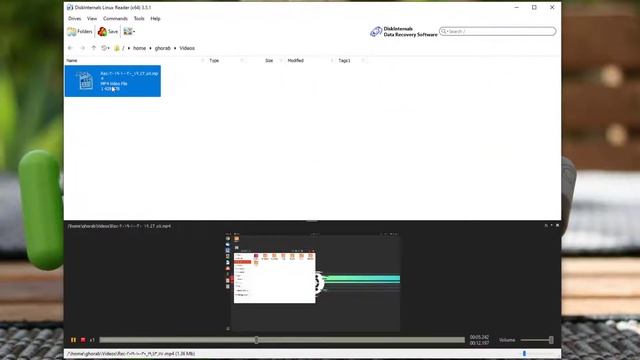Stop the video preview playback
This screenshot has width=640, height=360.
pos(83,340)
